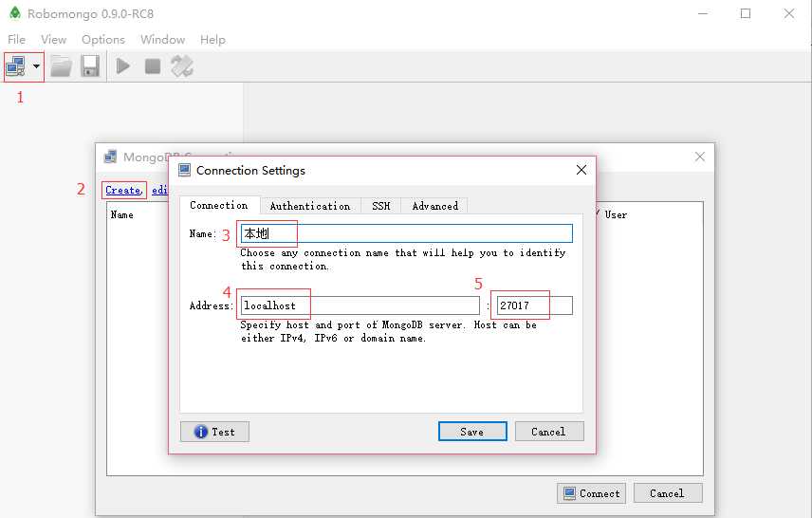Click the stop square toolbar icon
812x518 pixels.
pos(152,66)
